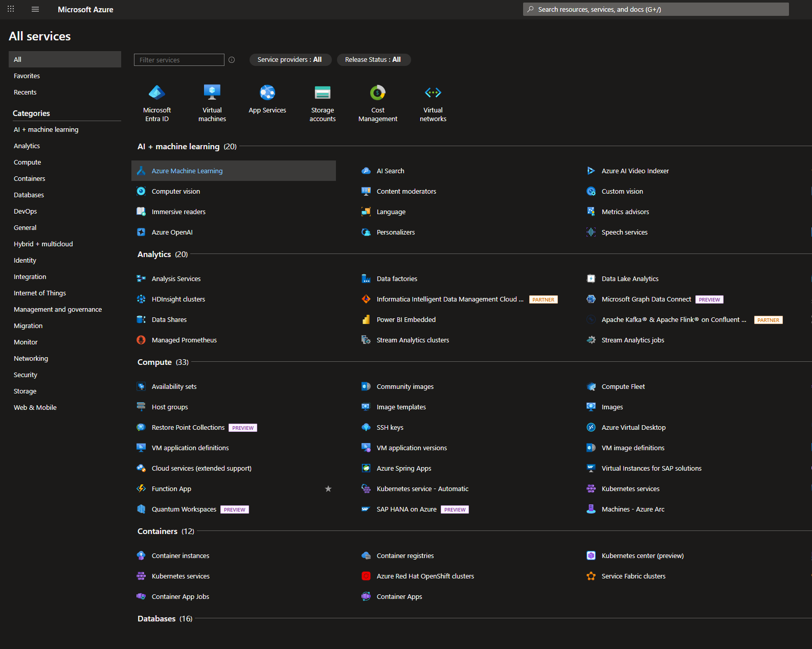Click the Service Fabric clusters icon
812x649 pixels.
591,576
